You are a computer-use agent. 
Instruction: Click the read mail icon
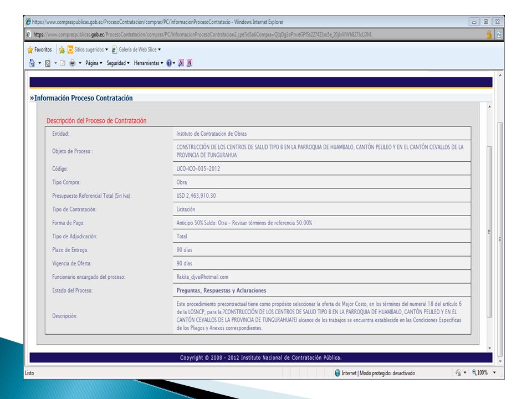tap(63, 63)
